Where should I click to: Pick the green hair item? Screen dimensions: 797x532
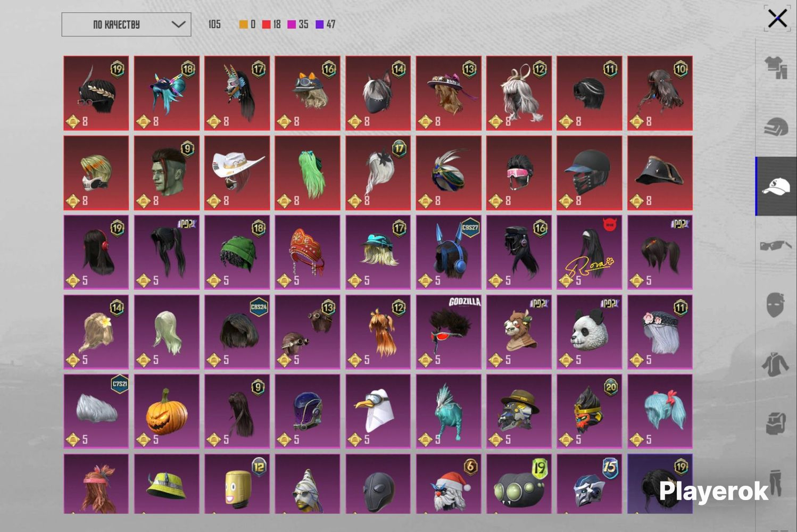point(308,173)
